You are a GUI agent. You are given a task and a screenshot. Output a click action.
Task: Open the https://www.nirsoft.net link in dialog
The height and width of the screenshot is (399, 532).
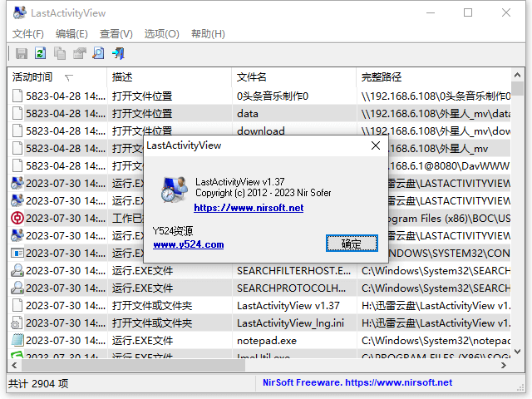tap(249, 208)
